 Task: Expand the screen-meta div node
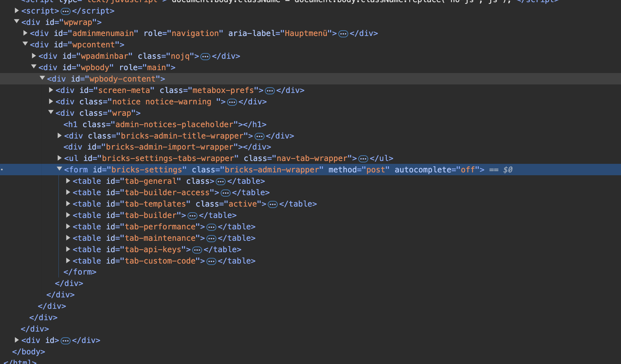point(51,90)
